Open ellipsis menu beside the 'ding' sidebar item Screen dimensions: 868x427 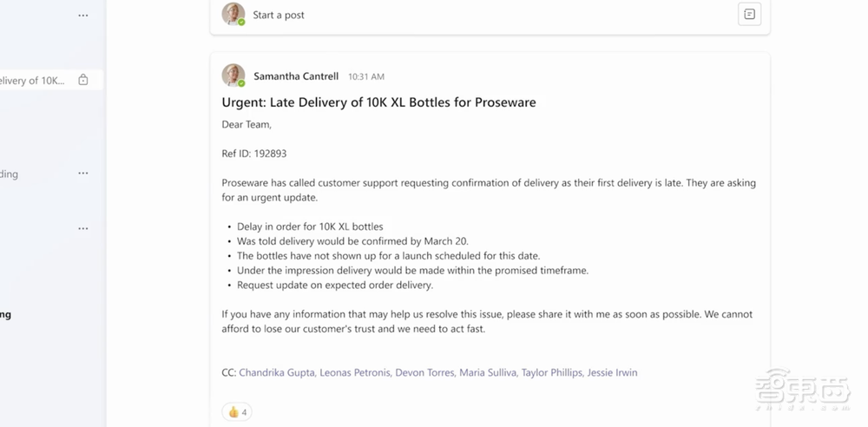(83, 174)
